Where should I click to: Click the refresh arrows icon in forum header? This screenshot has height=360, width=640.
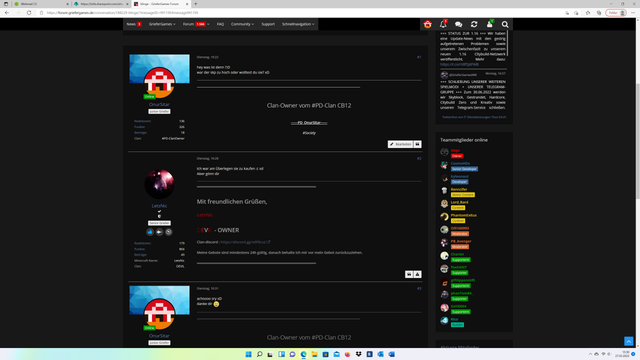474,24
